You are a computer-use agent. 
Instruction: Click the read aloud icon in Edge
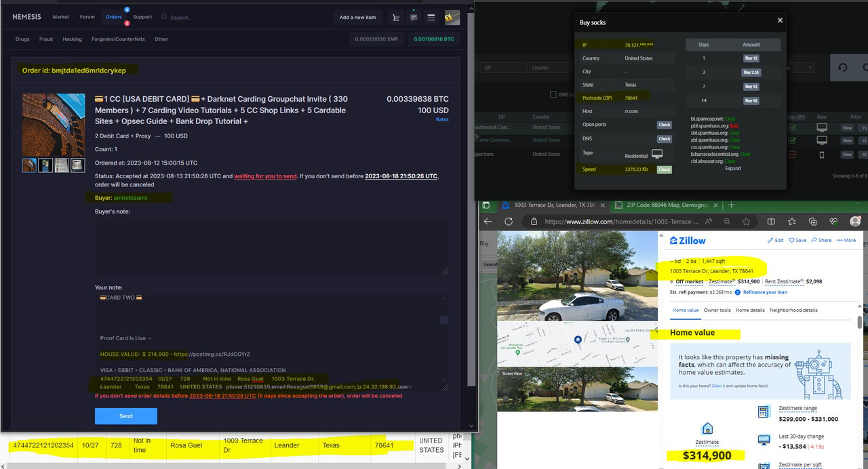pos(708,222)
